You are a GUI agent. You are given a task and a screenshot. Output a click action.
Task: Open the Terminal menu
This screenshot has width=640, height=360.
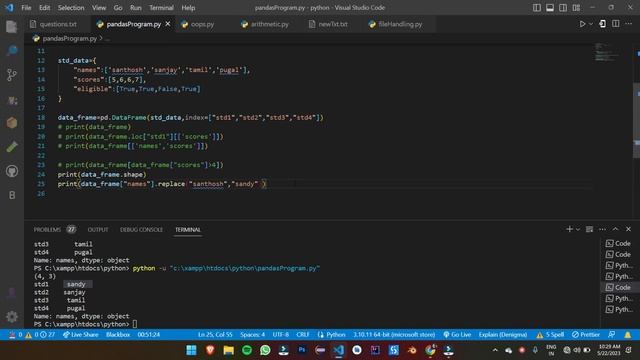coord(161,8)
